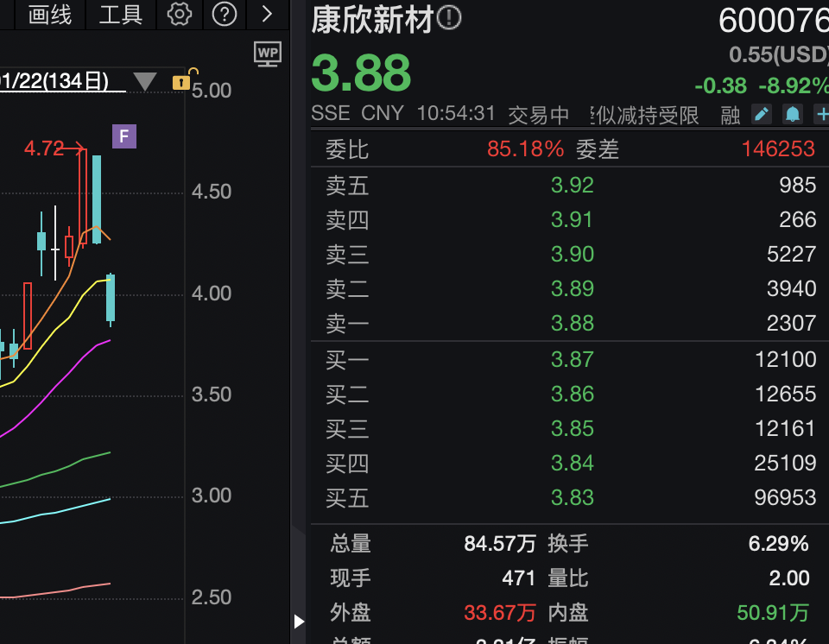Image resolution: width=829 pixels, height=644 pixels.
Task: Click the 融 margin trading label
Action: [x=731, y=115]
